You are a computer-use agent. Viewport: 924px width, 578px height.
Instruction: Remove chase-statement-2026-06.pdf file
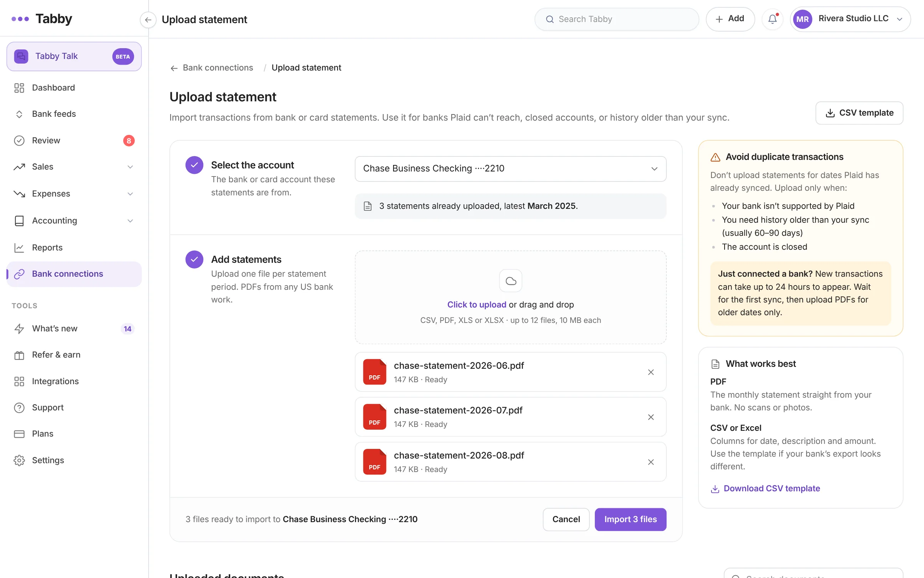[x=651, y=372]
